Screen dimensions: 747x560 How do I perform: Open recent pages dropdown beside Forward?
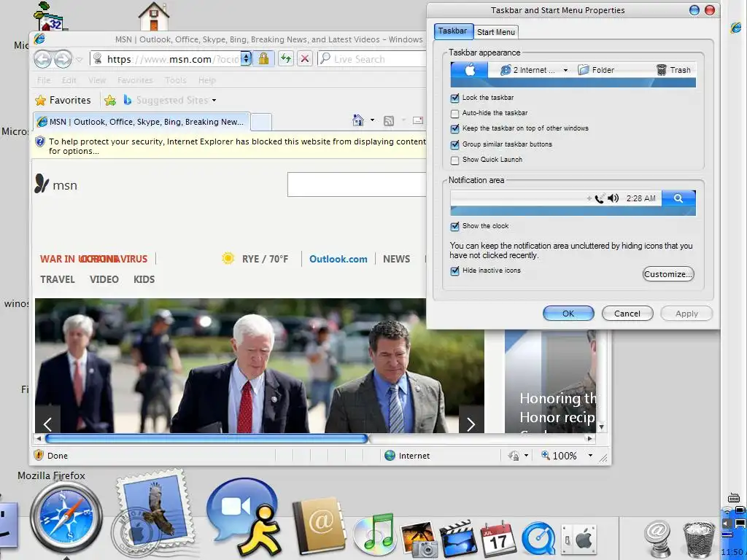79,60
